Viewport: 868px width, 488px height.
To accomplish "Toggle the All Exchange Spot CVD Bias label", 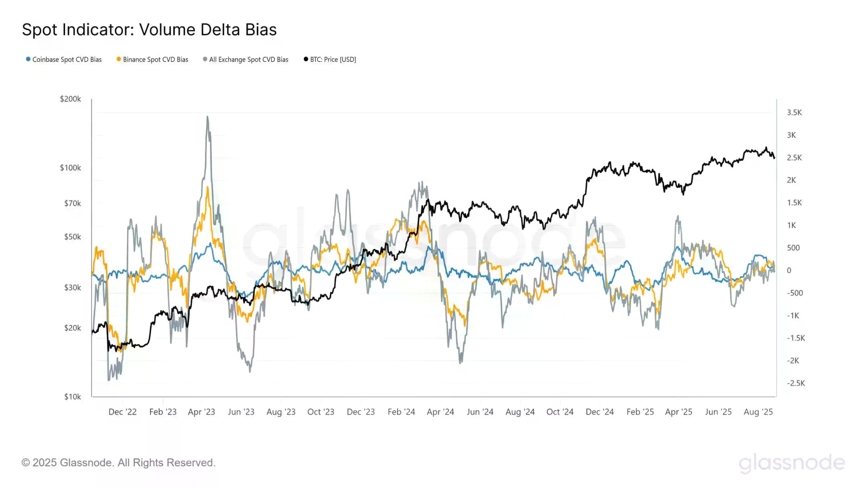I will click(249, 59).
